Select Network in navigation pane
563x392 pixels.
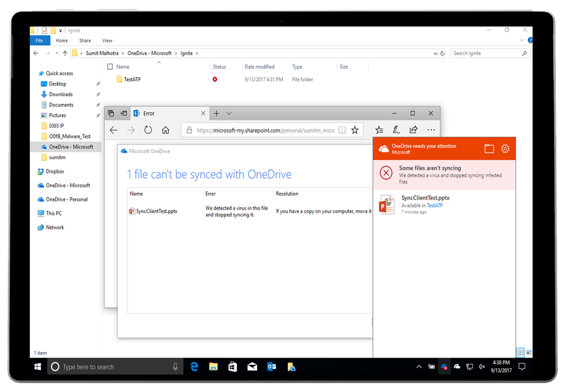(x=55, y=228)
